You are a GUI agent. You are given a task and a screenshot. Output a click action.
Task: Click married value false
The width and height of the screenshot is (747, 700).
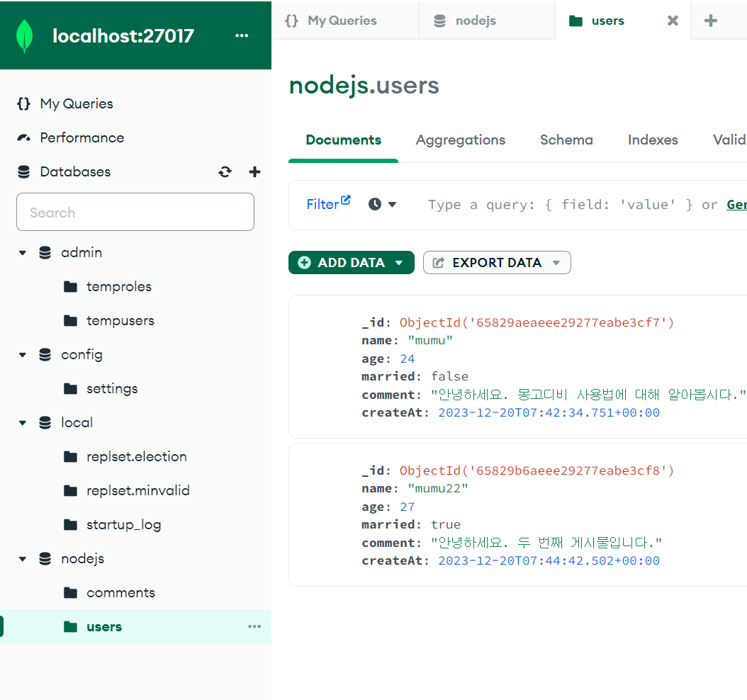(450, 377)
